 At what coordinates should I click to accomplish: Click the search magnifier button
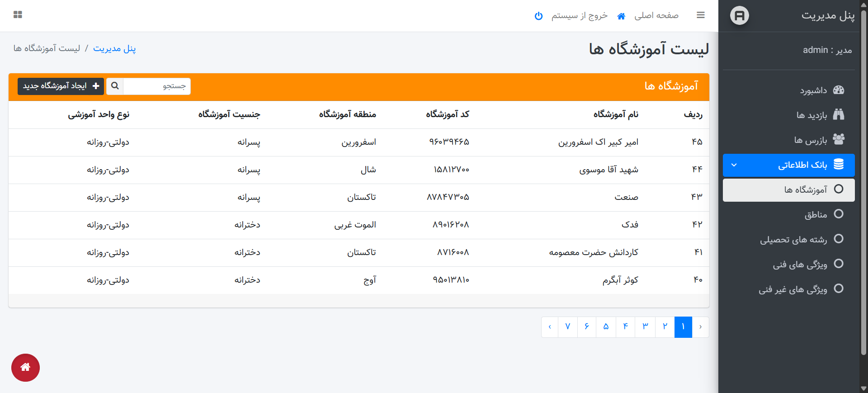coord(115,86)
